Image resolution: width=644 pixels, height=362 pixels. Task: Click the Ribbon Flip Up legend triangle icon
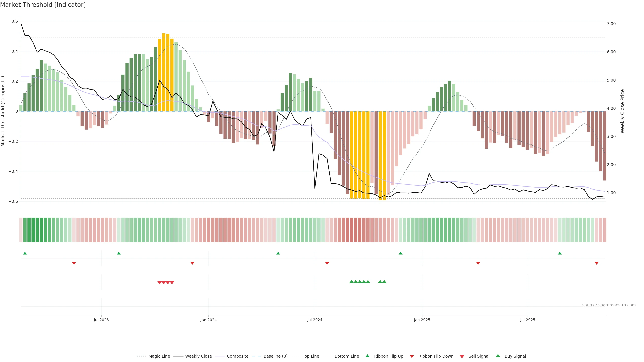pyautogui.click(x=367, y=356)
